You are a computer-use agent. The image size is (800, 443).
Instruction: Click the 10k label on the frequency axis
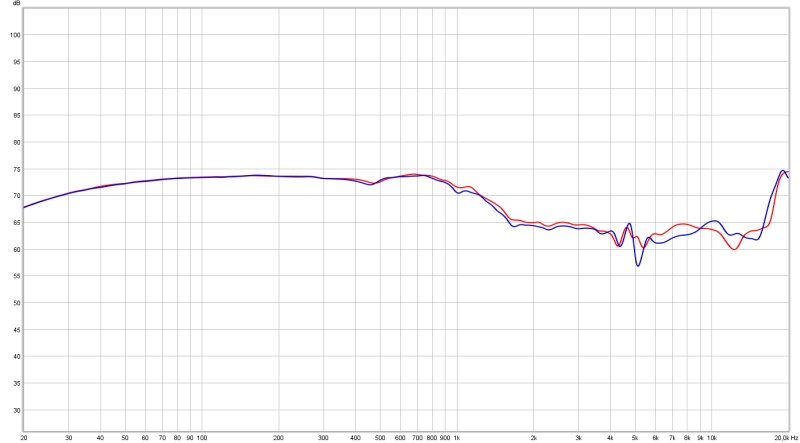click(x=711, y=437)
